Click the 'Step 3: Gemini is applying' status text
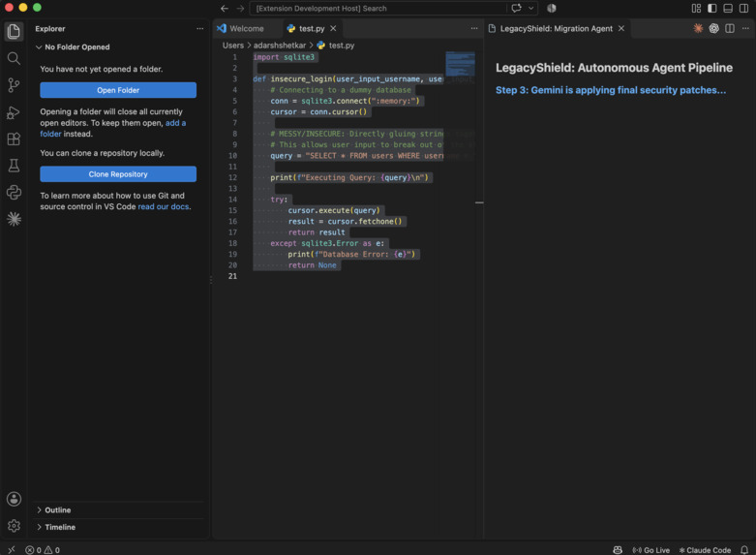Viewport: 756px width, 555px height. coord(611,90)
